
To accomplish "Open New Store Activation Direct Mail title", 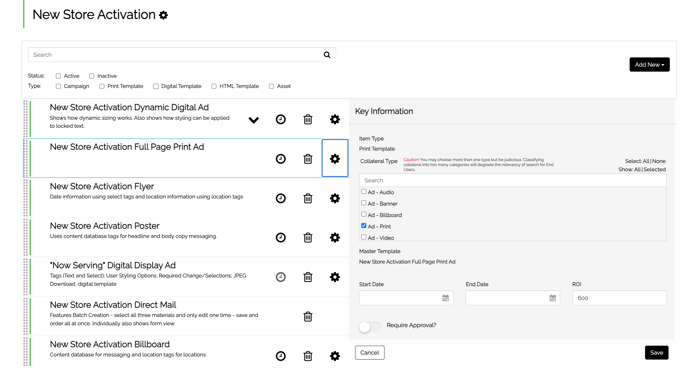I will (x=113, y=305).
